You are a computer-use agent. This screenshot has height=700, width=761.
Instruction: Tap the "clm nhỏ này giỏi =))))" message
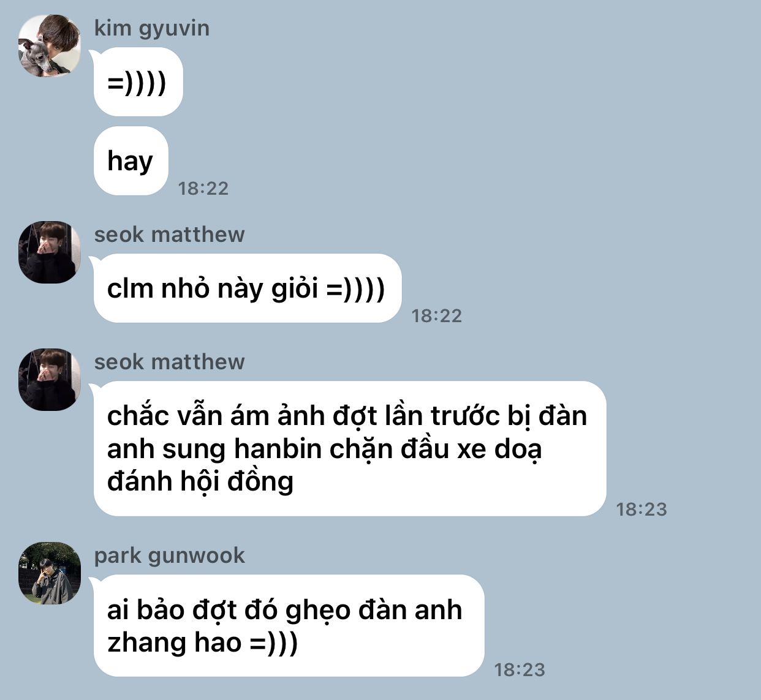point(248,288)
